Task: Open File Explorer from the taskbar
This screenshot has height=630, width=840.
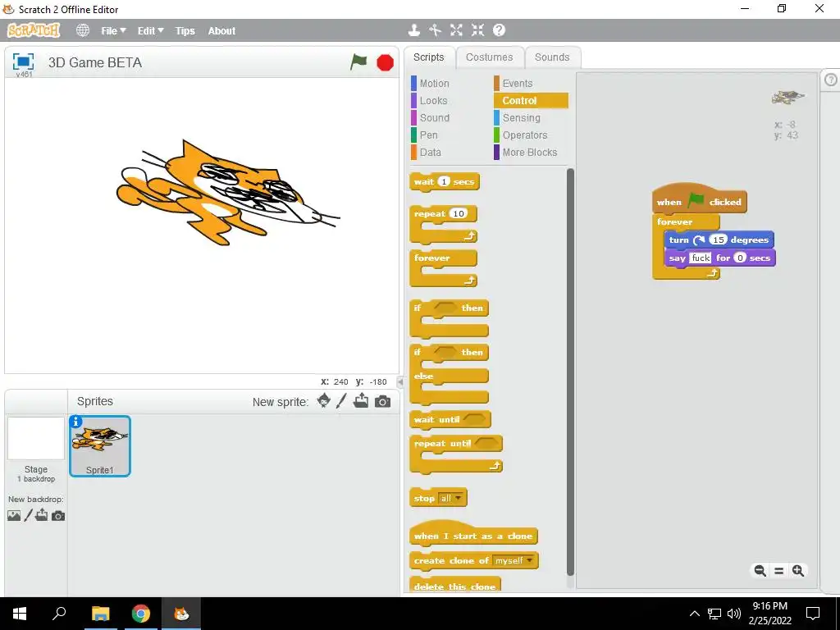Action: click(x=100, y=614)
